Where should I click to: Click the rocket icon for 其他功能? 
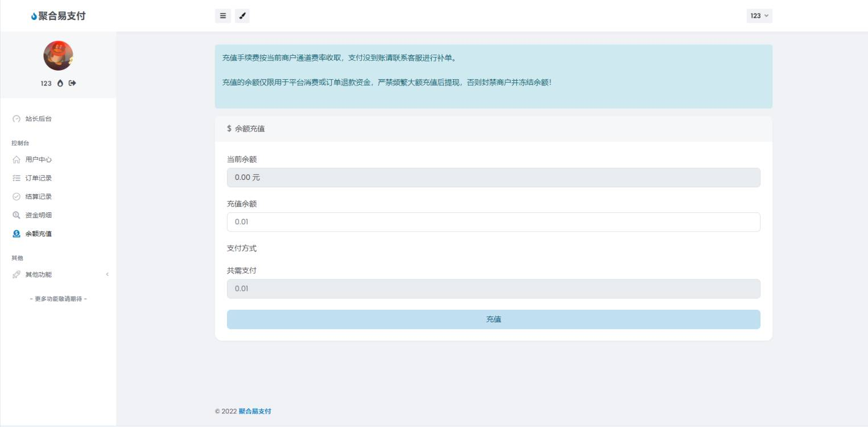pos(16,275)
